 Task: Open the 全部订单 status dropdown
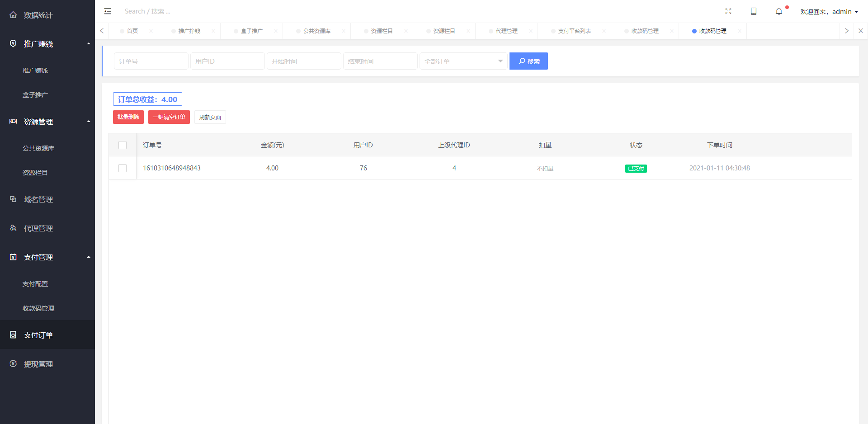pyautogui.click(x=463, y=61)
